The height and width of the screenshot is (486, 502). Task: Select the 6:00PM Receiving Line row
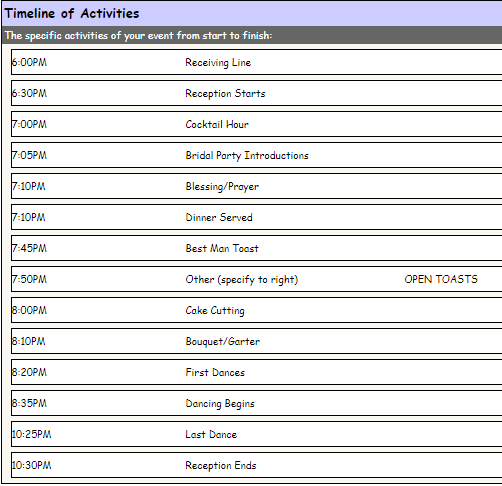click(x=257, y=62)
